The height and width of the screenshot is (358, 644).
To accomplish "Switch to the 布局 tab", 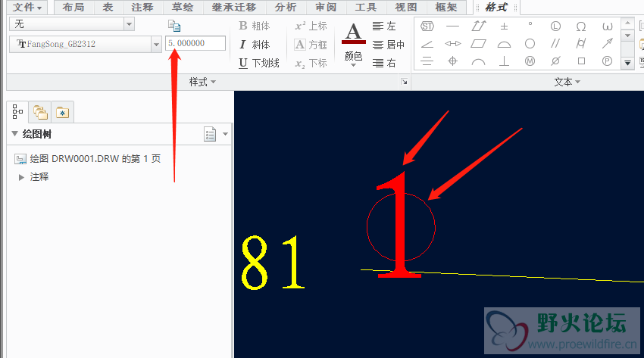I will (x=73, y=8).
